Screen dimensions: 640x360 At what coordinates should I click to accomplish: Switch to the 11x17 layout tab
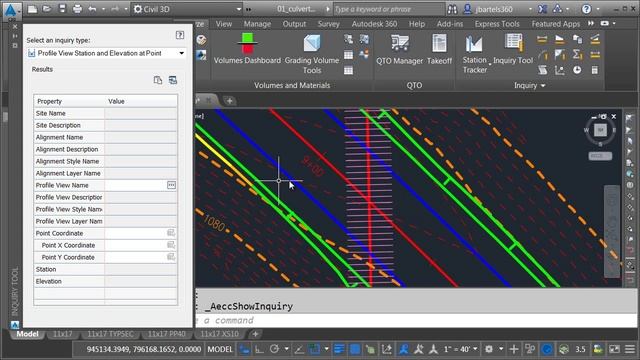tap(62, 334)
